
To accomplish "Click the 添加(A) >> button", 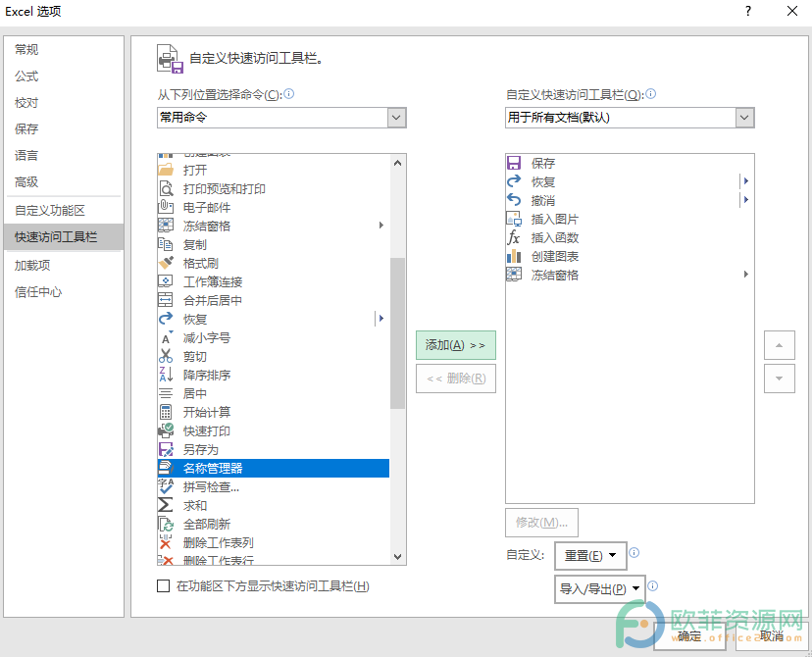I will click(456, 345).
